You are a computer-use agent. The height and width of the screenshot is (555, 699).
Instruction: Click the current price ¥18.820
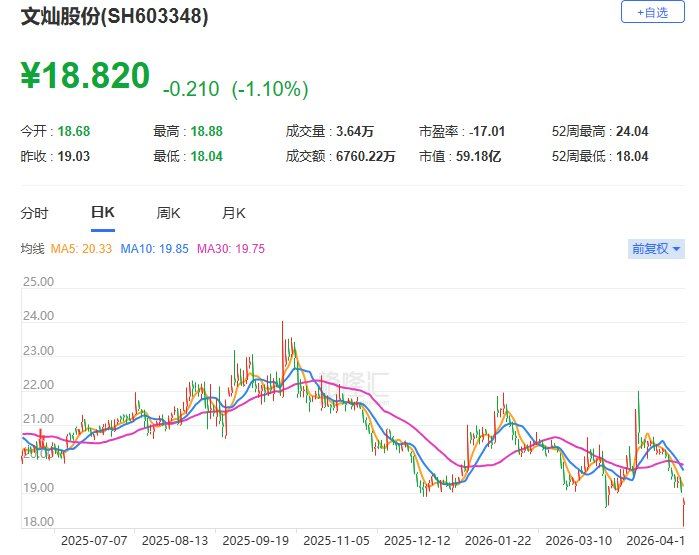86,76
